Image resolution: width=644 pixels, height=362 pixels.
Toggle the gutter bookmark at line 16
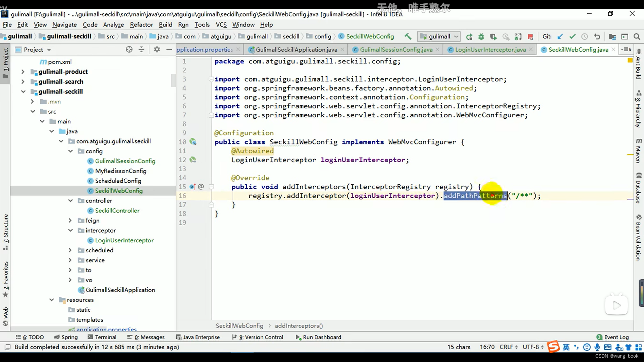(183, 195)
